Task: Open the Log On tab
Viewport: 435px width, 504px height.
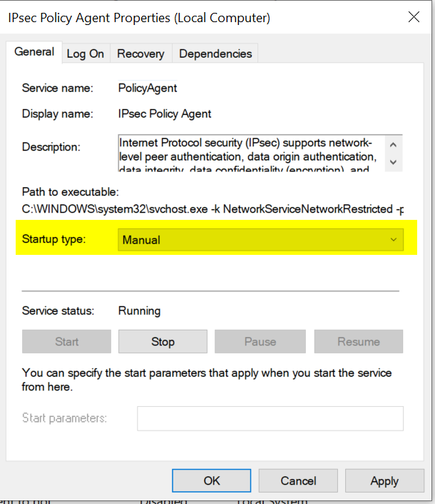Action: click(86, 54)
